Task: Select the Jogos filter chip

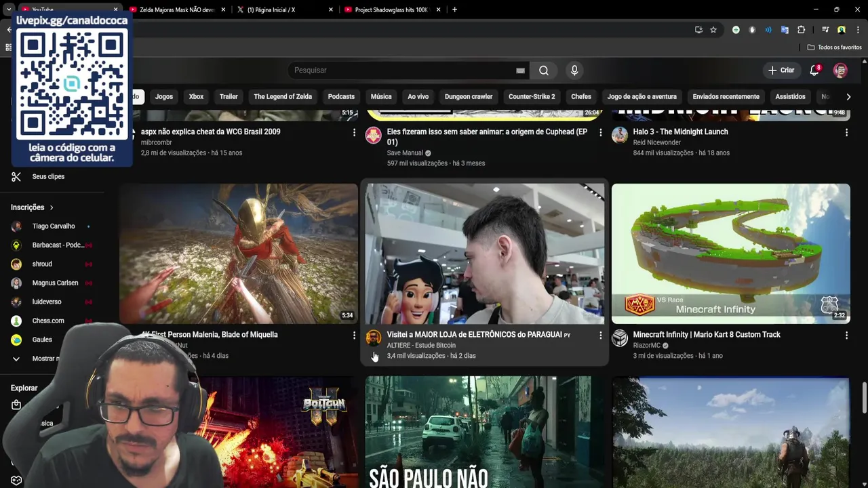Action: [164, 96]
